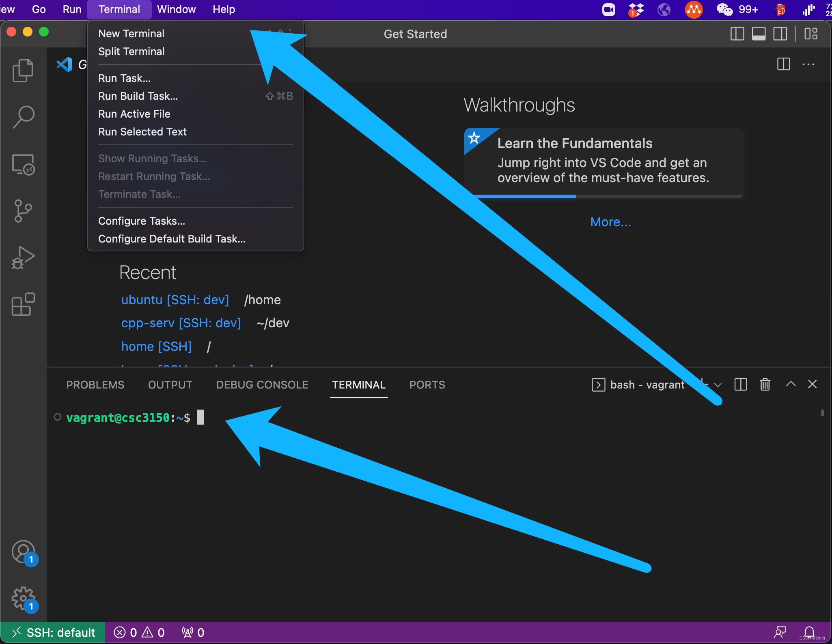832x644 pixels.
Task: Open the Extensions view
Action: [23, 304]
